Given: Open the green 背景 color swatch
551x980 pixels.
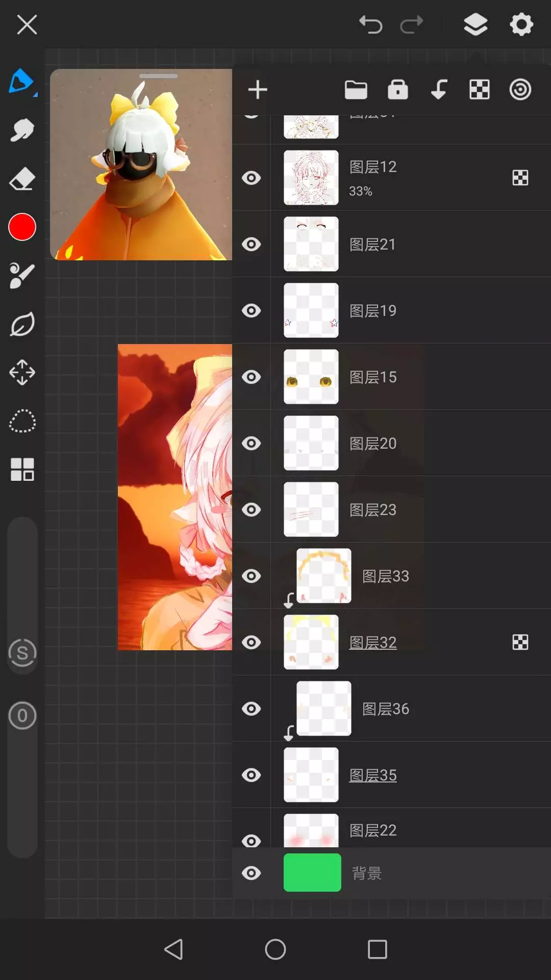Looking at the screenshot, I should [312, 872].
